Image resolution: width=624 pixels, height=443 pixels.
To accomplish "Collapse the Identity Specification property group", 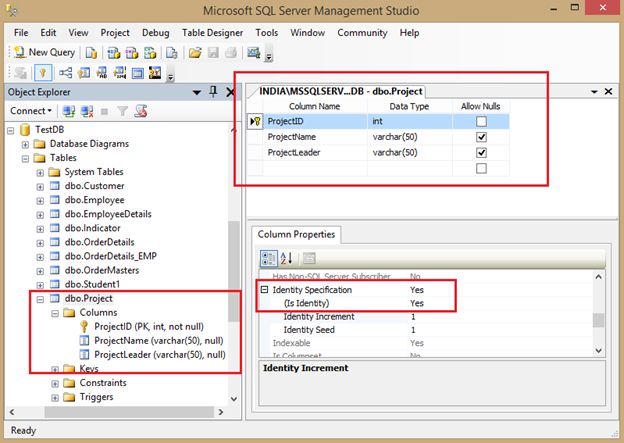I will (x=265, y=290).
